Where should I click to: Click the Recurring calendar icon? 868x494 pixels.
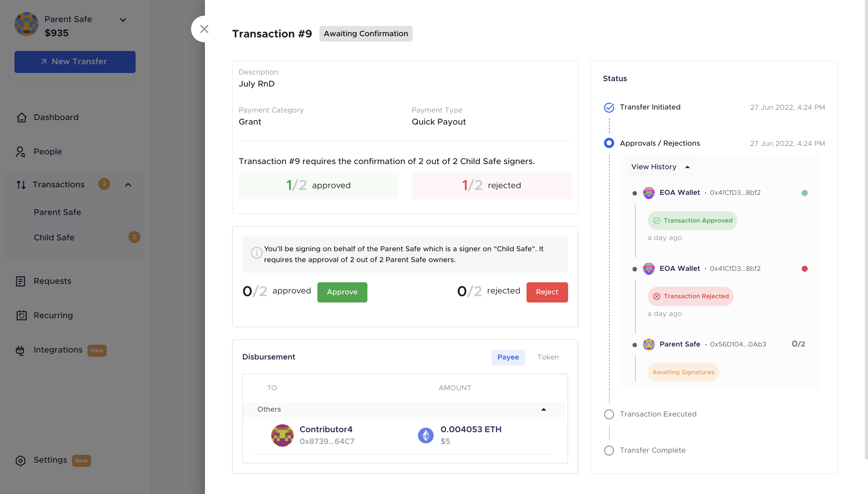(x=21, y=315)
